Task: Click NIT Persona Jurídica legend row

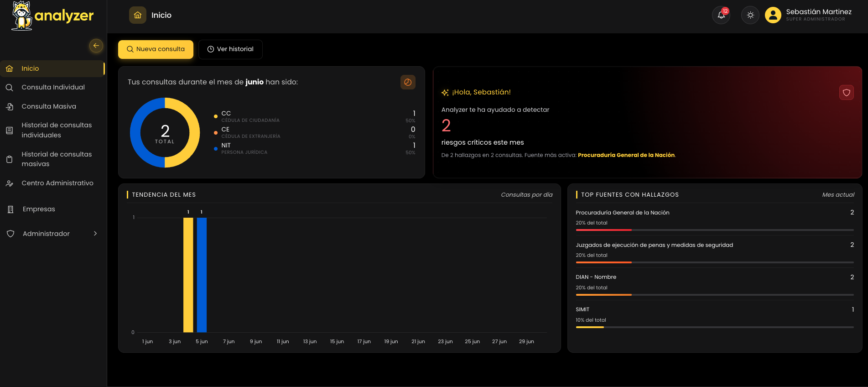Action: pos(315,148)
